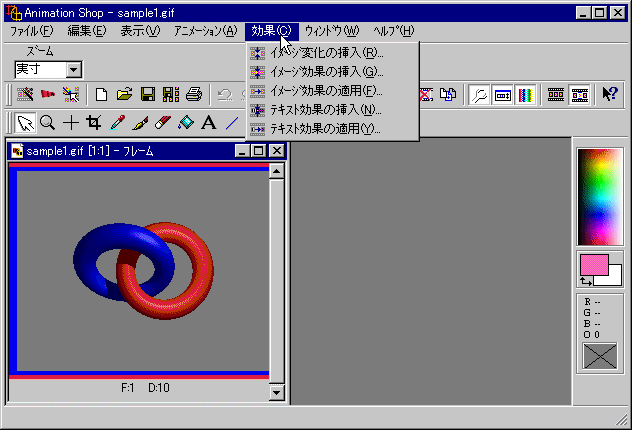632x430 pixels.
Task: Open the 編集(E) menu
Action: pos(87,31)
